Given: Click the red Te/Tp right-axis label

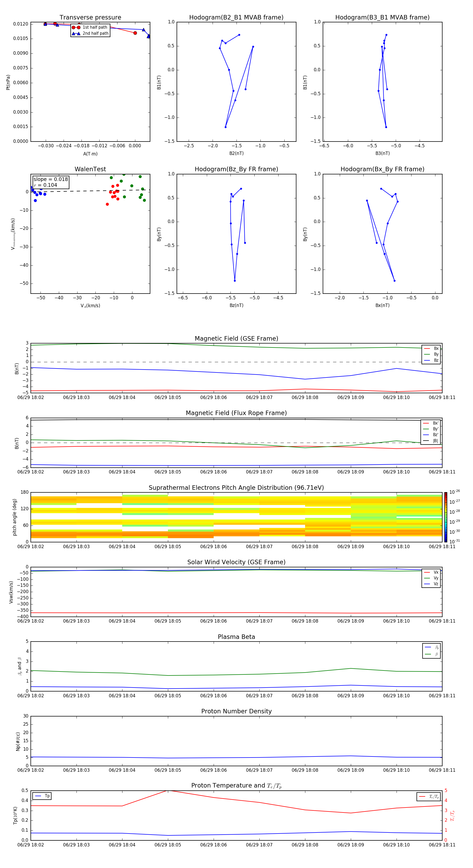Looking at the screenshot, I should (x=453, y=816).
